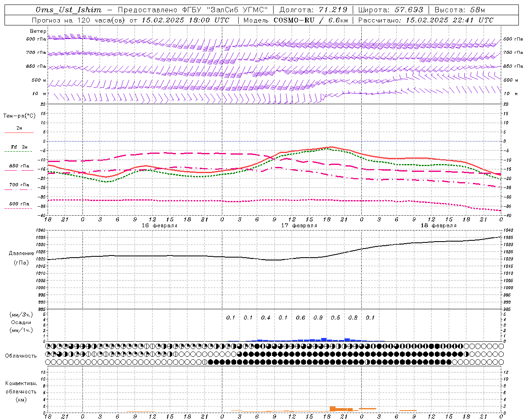Select forecast start time '15.02.2025 18:00 UTC'
The width and height of the screenshot is (525, 420).
pos(185,20)
